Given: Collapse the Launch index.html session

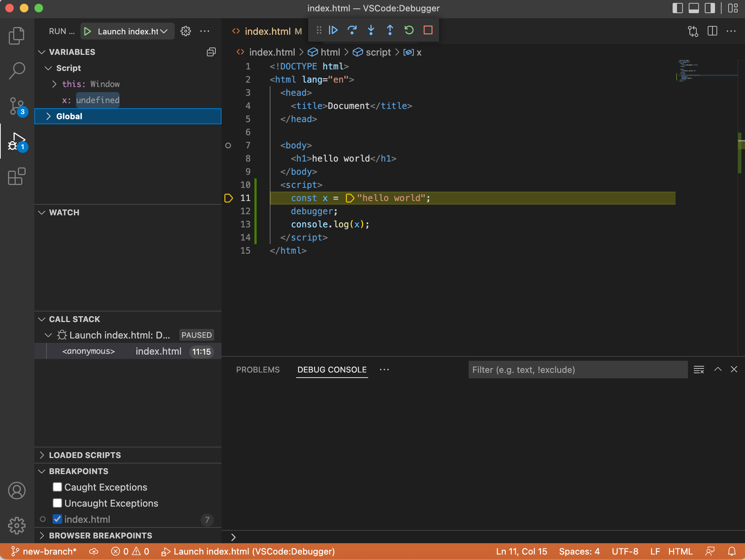Looking at the screenshot, I should click(48, 335).
